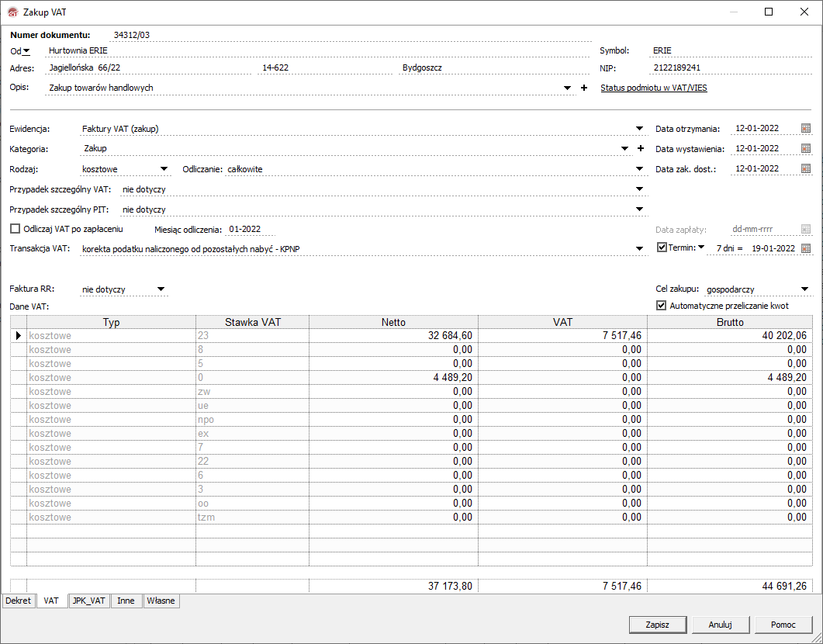Open the Rodzaj kosztowe dropdown
Screen dimensions: 823x644
[x=164, y=169]
